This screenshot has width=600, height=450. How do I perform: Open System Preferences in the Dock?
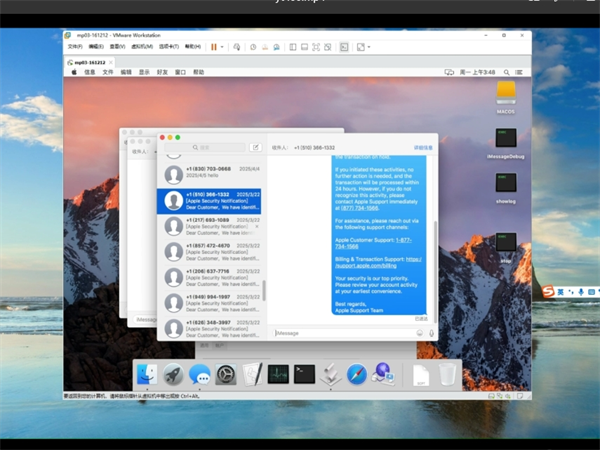click(x=226, y=375)
